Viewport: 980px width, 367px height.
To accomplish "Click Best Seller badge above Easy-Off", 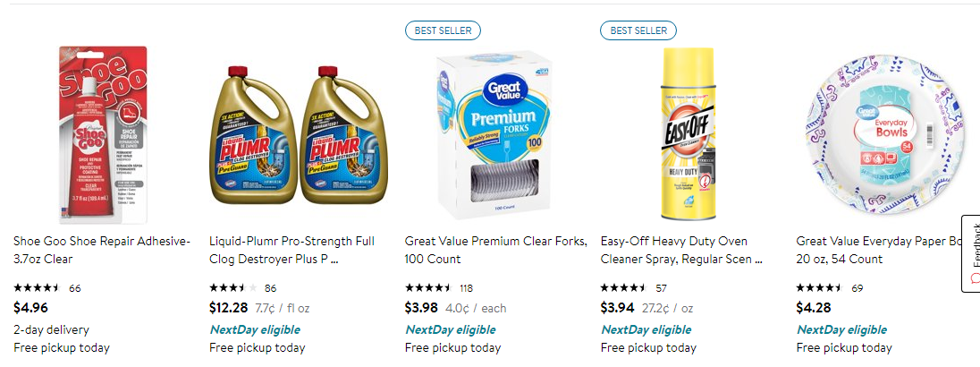I will (x=638, y=30).
